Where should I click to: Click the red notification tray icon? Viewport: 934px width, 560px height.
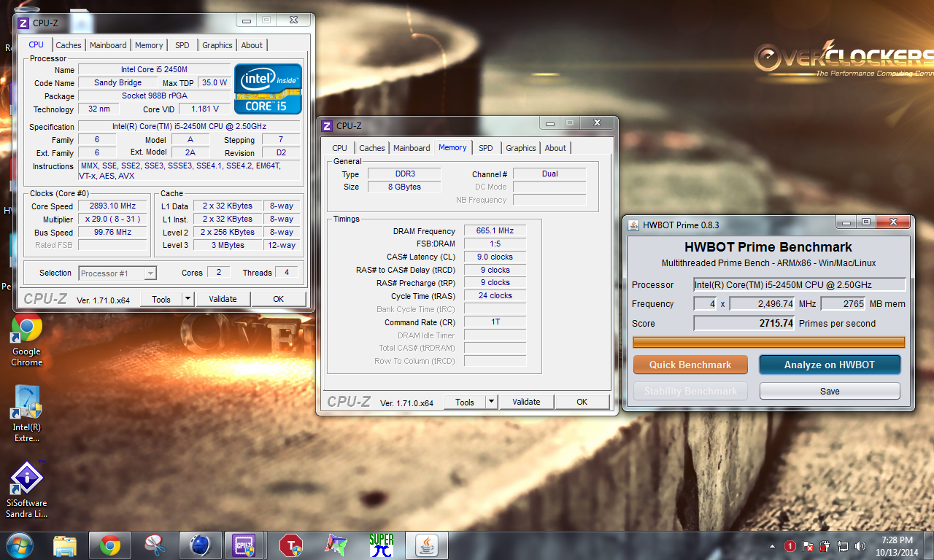[790, 546]
